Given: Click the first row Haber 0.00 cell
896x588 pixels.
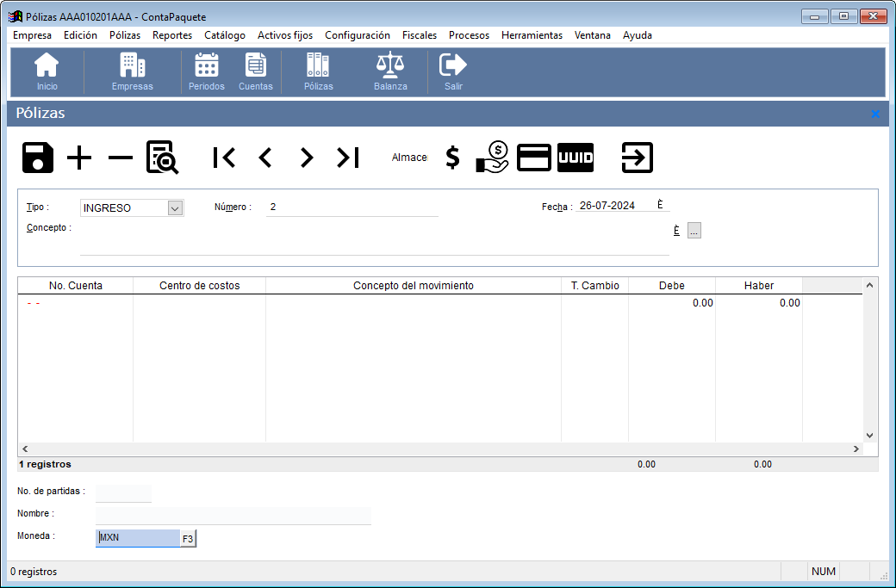Looking at the screenshot, I should 759,303.
